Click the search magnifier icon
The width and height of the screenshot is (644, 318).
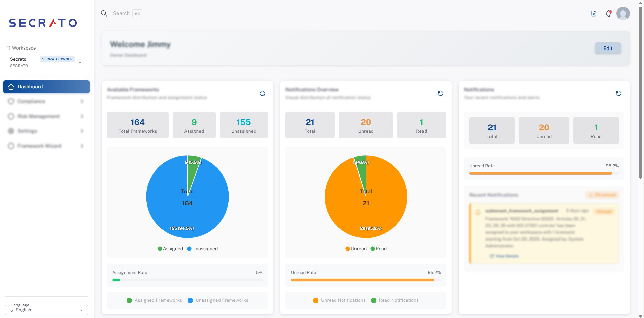point(104,13)
